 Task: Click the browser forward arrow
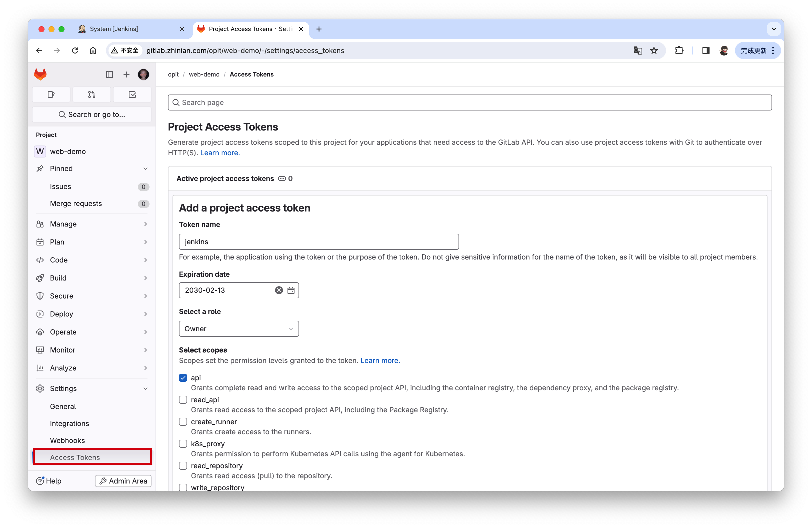pyautogui.click(x=57, y=50)
